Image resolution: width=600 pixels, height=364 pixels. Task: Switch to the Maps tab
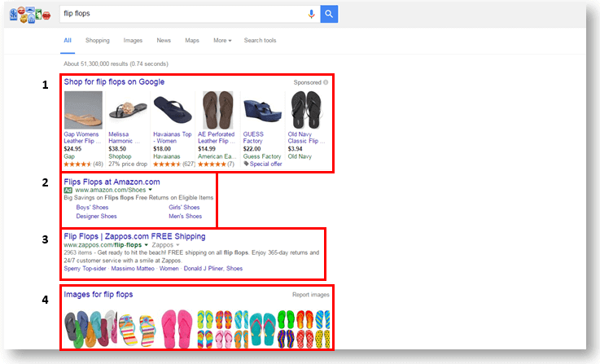pos(192,41)
